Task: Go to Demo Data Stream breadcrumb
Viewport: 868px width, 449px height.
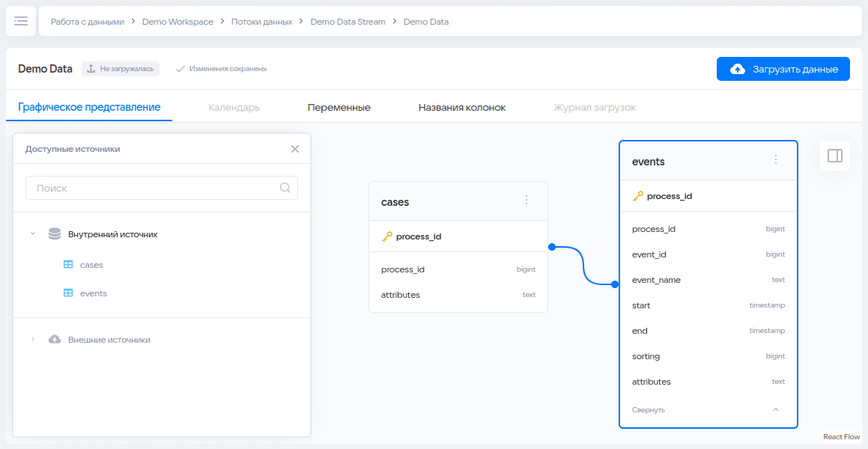Action: click(x=348, y=22)
